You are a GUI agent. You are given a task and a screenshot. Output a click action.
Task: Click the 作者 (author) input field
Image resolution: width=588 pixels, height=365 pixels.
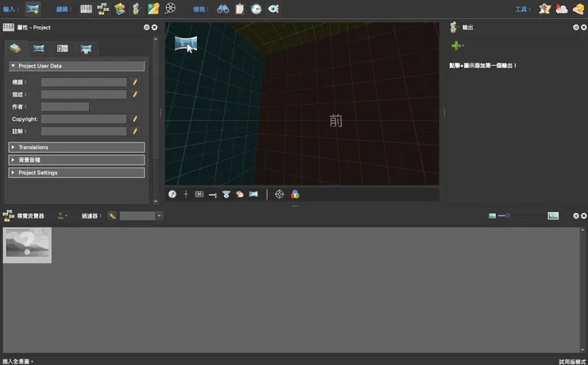[x=64, y=107]
